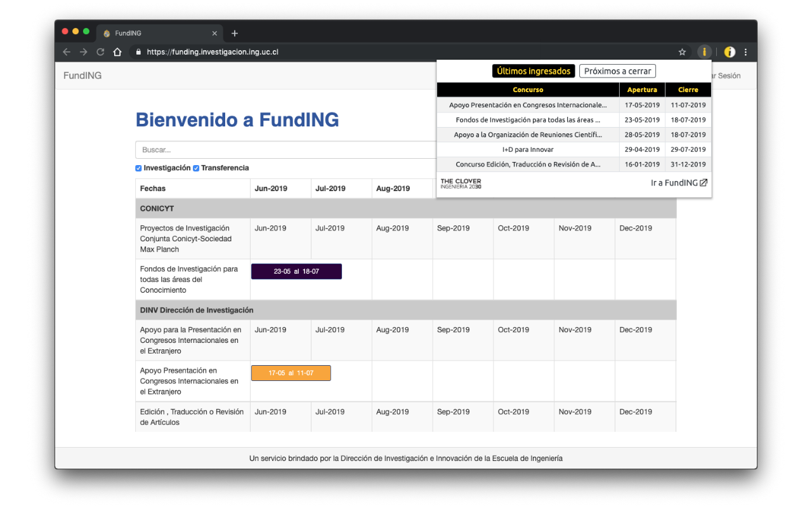View site info via the padlock icon

point(138,52)
